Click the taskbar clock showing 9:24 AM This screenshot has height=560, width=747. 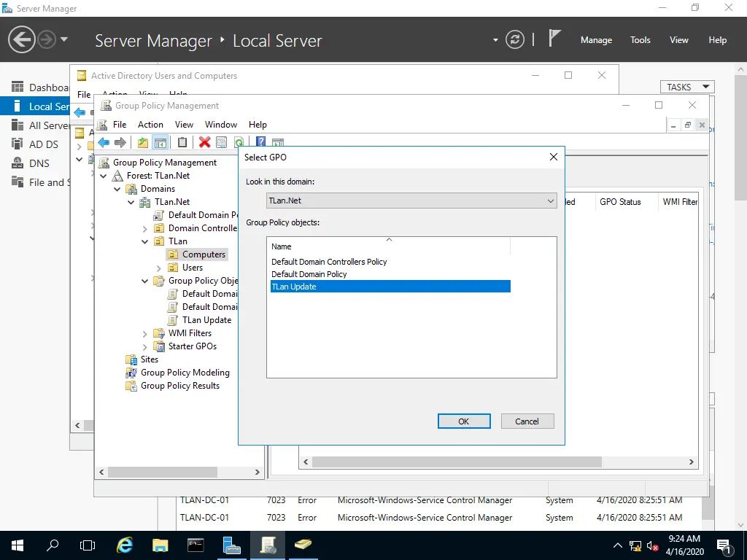pos(684,545)
